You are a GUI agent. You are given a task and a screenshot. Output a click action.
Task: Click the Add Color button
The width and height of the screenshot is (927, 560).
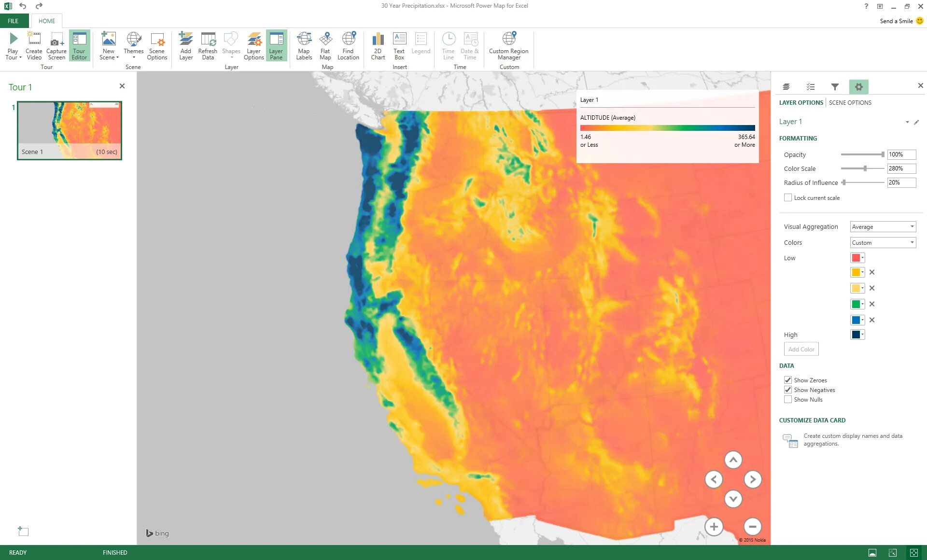tap(801, 349)
